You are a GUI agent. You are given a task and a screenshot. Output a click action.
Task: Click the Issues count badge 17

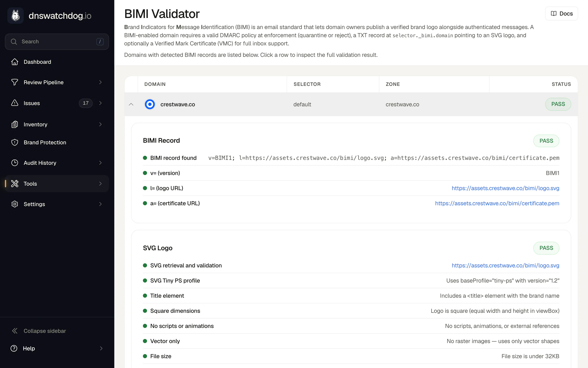86,103
